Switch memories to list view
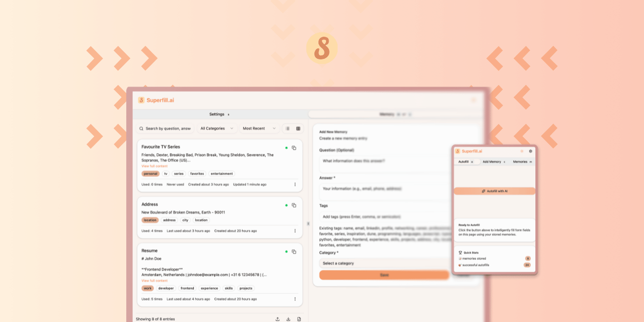 [x=288, y=128]
